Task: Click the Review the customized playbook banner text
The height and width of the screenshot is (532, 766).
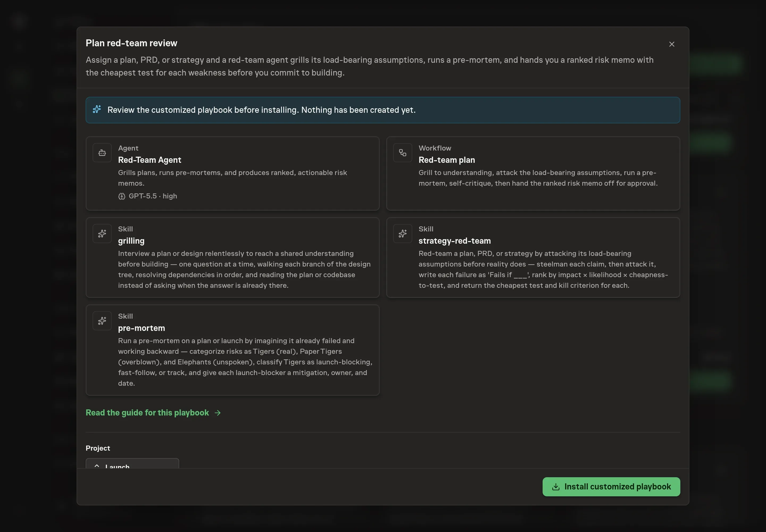Action: point(261,110)
